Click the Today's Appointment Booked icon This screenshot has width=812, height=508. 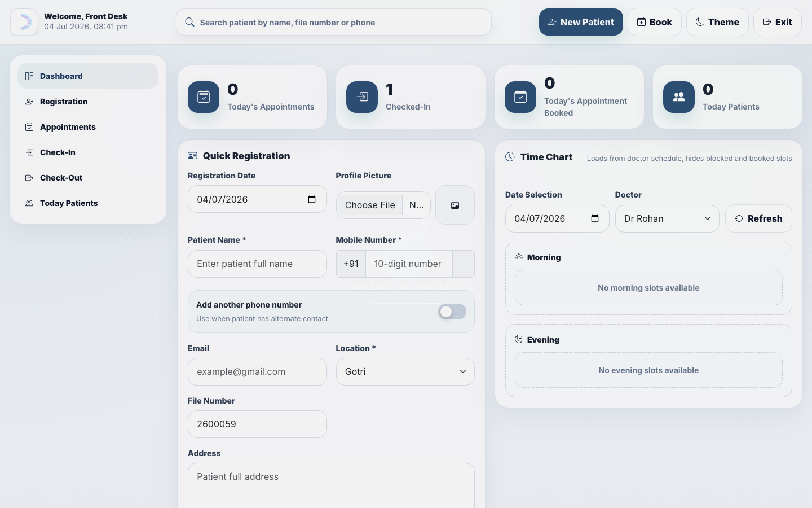pos(520,97)
